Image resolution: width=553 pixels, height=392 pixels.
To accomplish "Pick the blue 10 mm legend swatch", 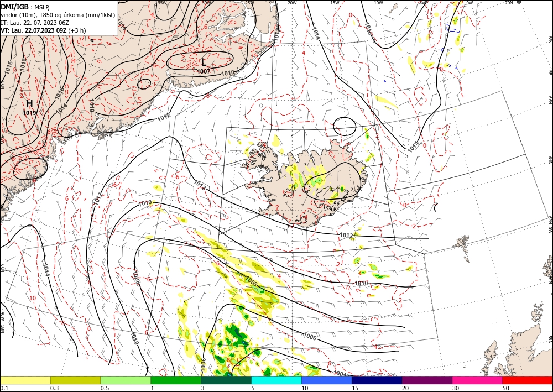I will pyautogui.click(x=327, y=380).
